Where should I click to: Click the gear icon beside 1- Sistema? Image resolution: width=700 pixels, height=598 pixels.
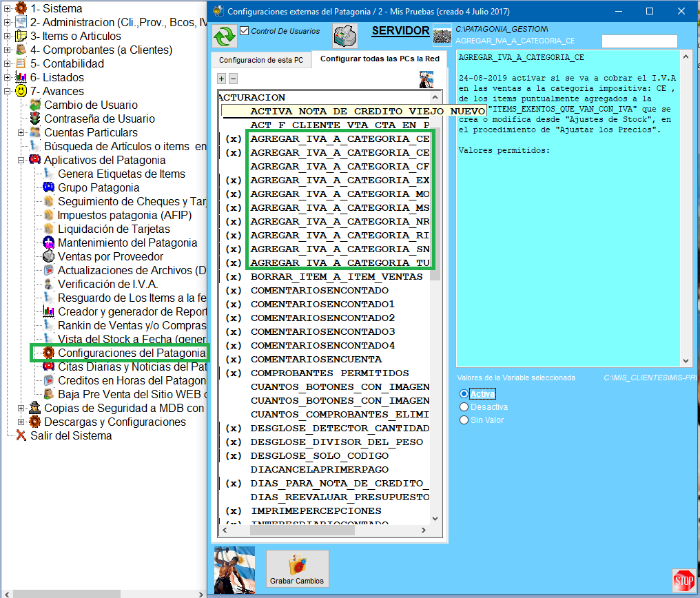coord(21,8)
